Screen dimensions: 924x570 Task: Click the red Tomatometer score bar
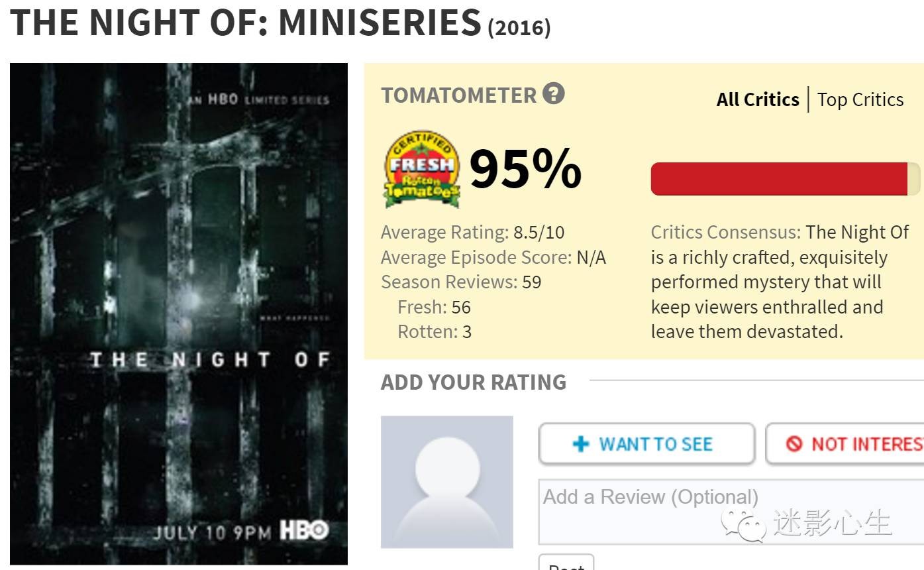779,179
